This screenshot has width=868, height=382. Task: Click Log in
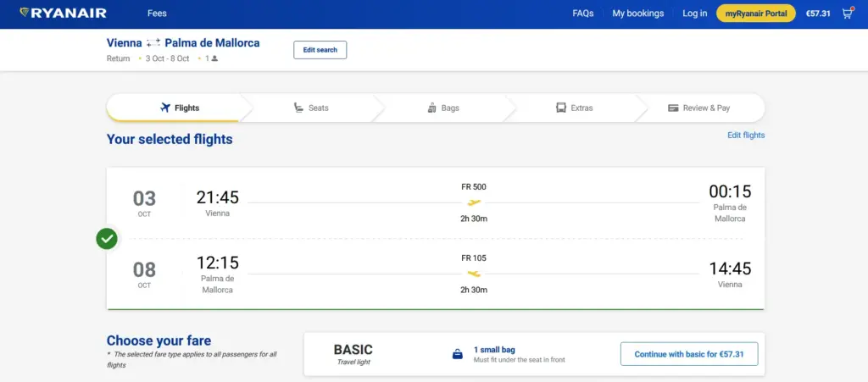[x=695, y=14]
